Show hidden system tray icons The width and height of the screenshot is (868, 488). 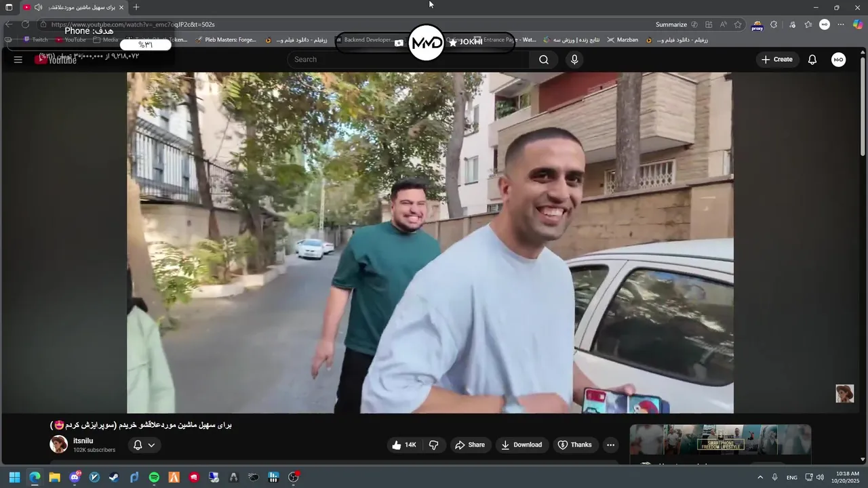[760, 477]
